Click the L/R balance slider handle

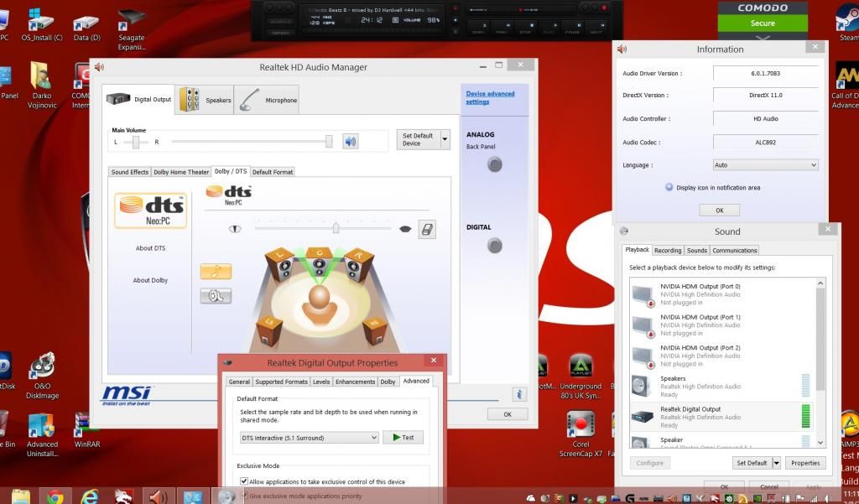coord(136,142)
